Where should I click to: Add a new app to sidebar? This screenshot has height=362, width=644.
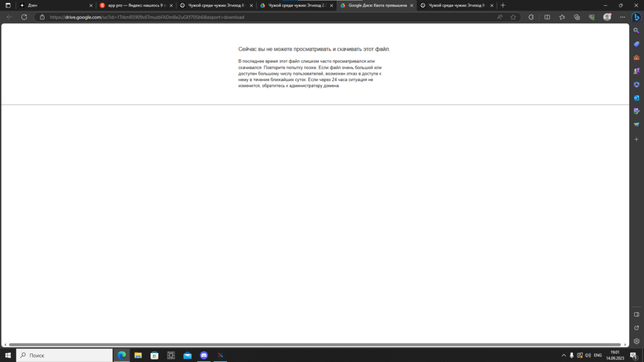tap(636, 139)
